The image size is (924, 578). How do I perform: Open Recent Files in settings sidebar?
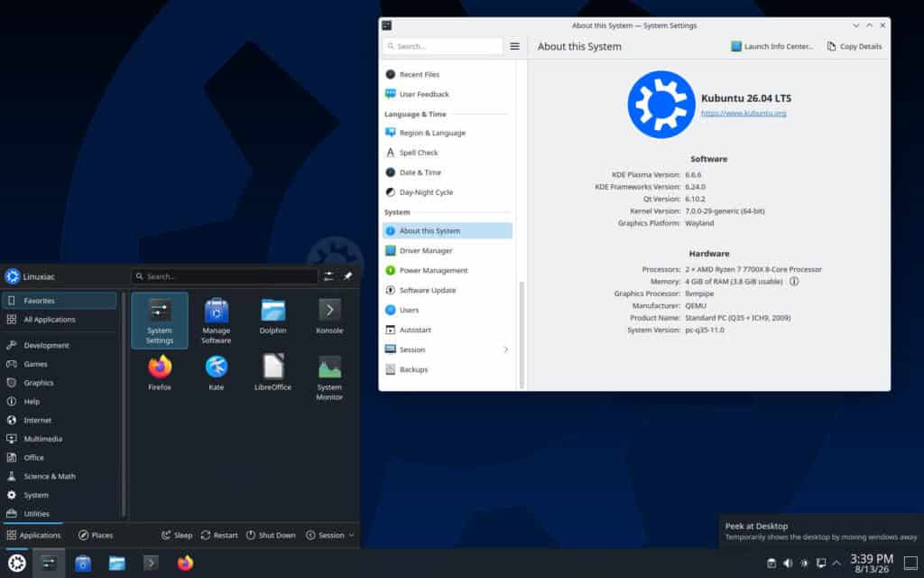(x=448, y=74)
